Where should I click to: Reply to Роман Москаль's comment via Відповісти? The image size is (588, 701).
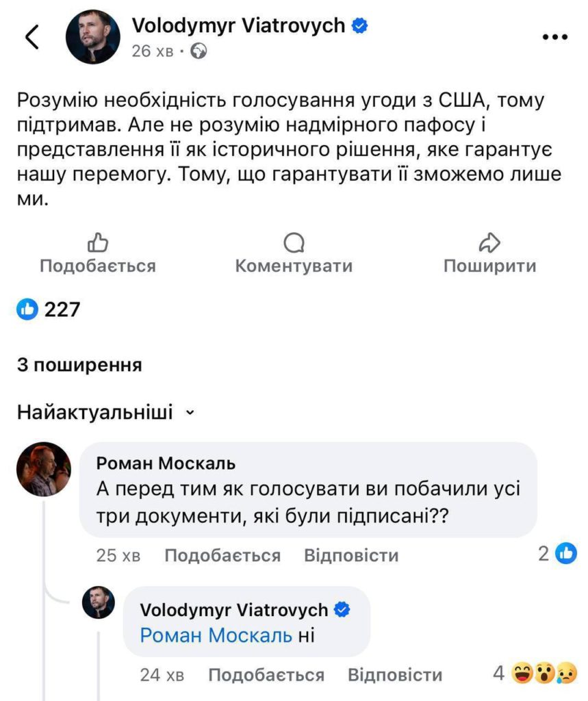click(350, 555)
